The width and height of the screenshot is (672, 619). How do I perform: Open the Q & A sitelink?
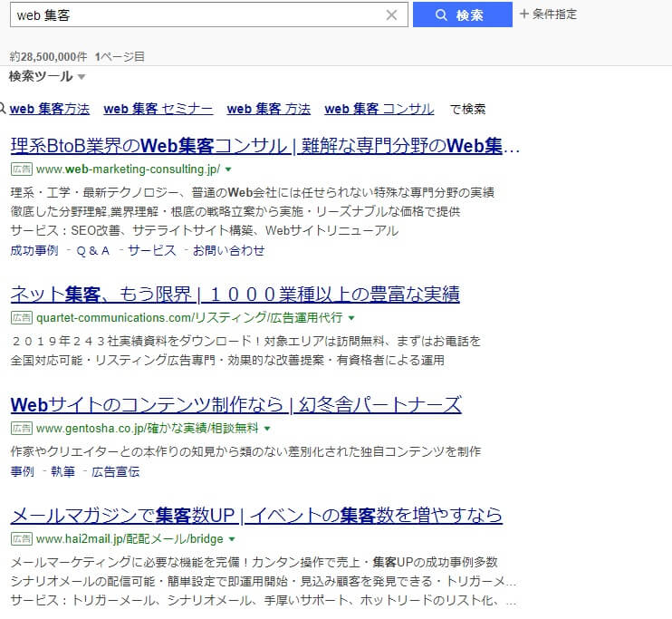pyautogui.click(x=93, y=250)
